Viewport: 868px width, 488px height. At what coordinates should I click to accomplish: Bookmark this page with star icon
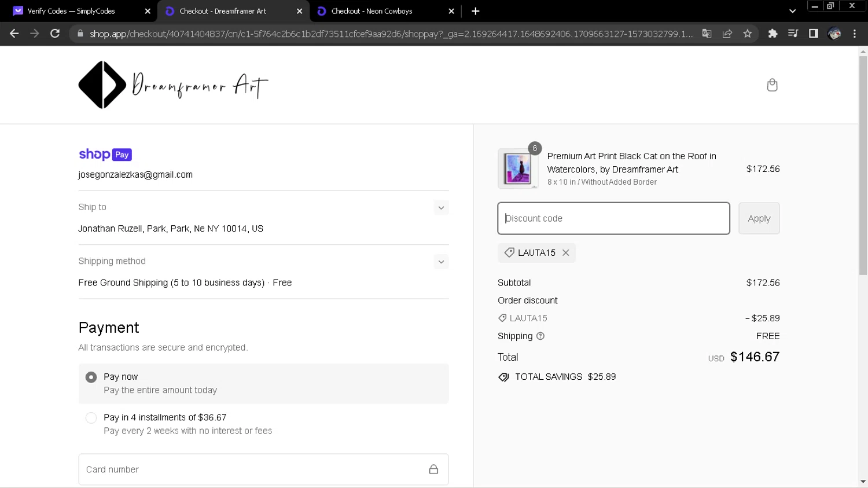pos(748,34)
